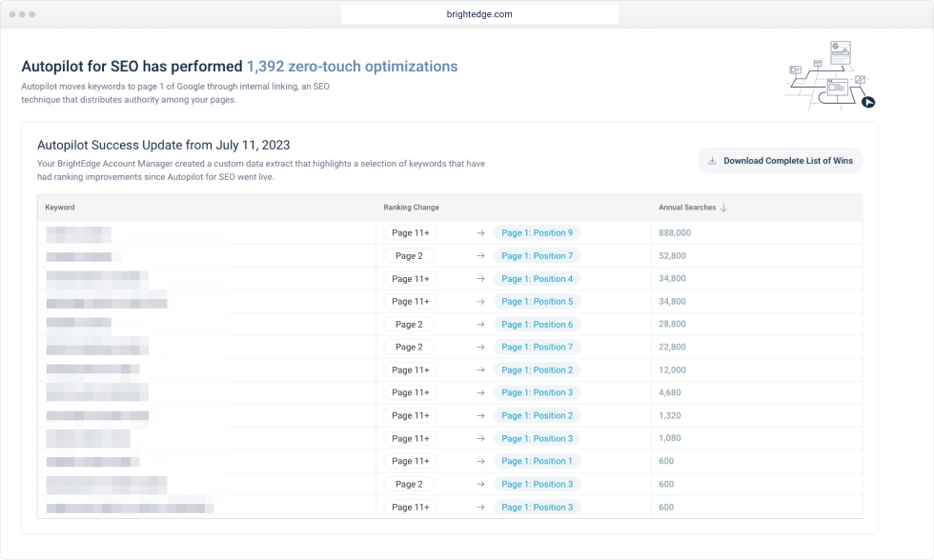Click the download icon in the wins button

click(712, 161)
